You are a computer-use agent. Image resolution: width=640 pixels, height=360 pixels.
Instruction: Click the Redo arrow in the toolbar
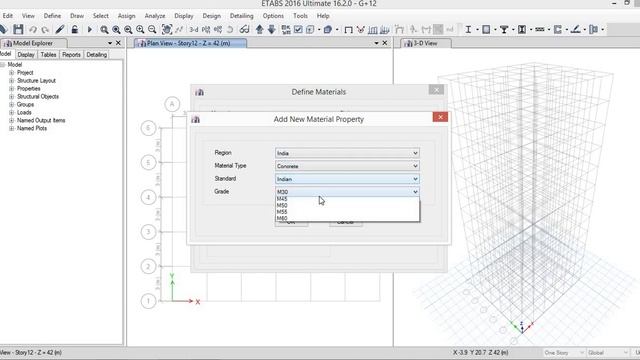pos(45,29)
